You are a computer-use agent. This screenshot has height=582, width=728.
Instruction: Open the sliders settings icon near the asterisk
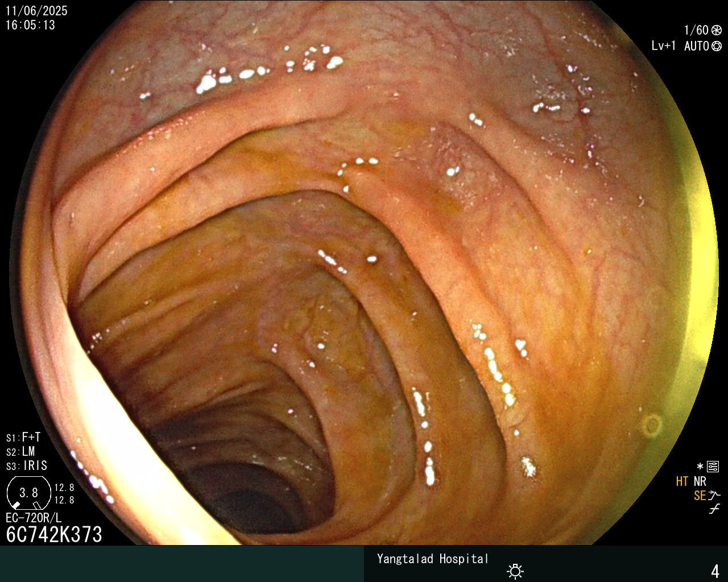[x=713, y=467]
